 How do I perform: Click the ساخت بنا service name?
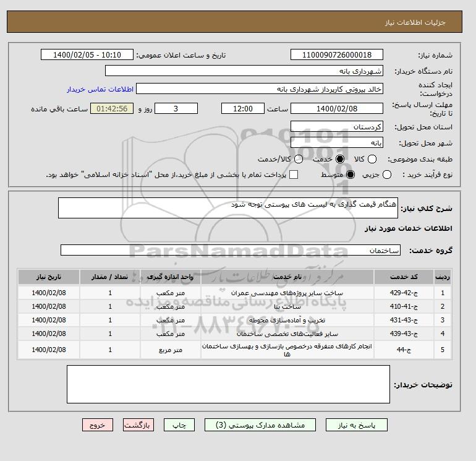[x=287, y=307]
